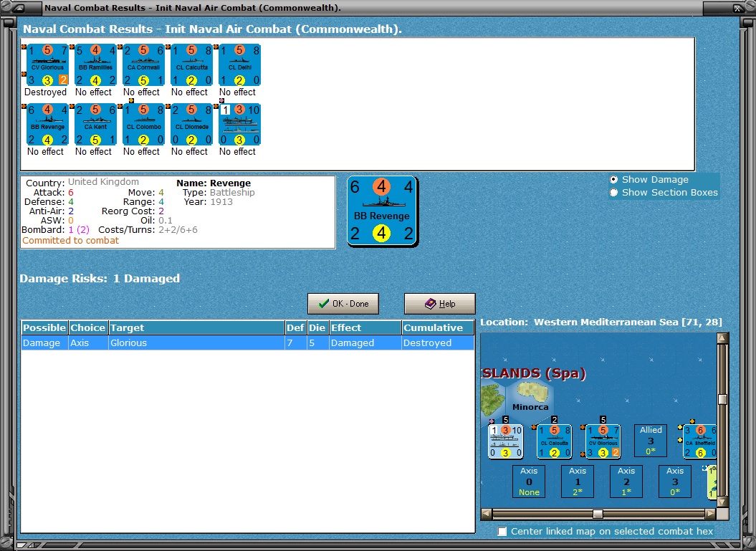
Task: Click the map scroll right arrow
Action: click(710, 514)
